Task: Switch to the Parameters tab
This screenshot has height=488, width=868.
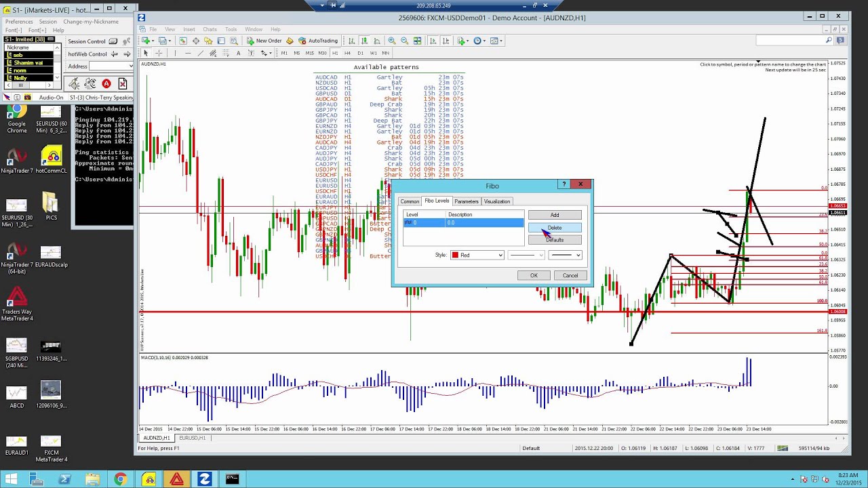Action: (x=467, y=201)
